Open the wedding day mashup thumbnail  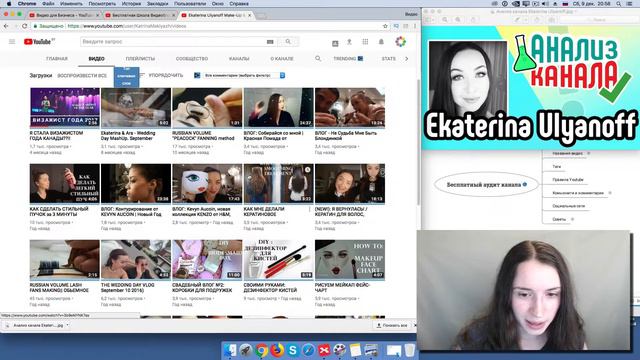136,107
